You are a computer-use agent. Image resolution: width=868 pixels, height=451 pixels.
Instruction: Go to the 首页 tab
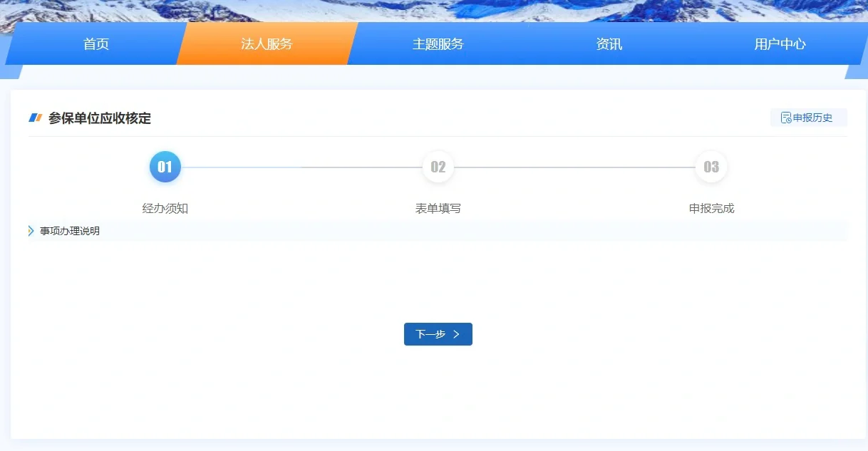[96, 44]
